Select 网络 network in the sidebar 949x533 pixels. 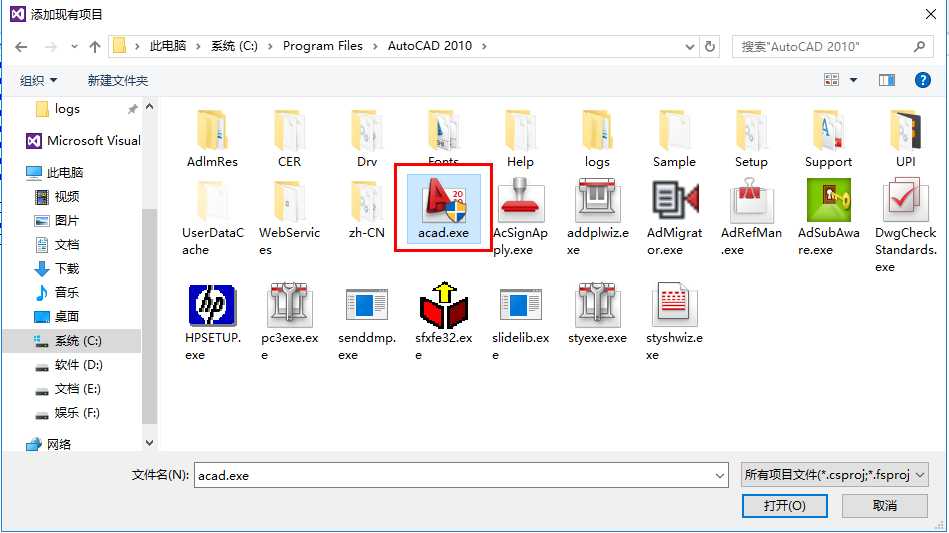point(49,444)
